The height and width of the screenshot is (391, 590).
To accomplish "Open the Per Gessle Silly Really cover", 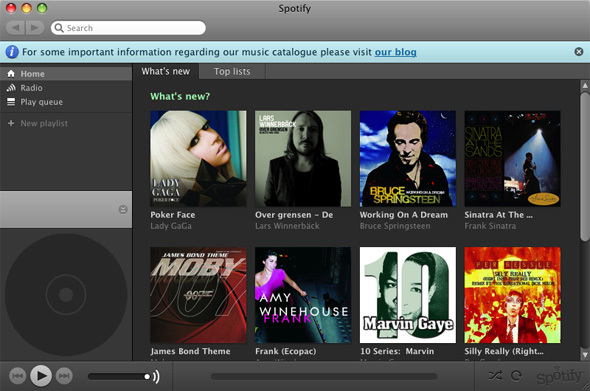I will (x=512, y=295).
